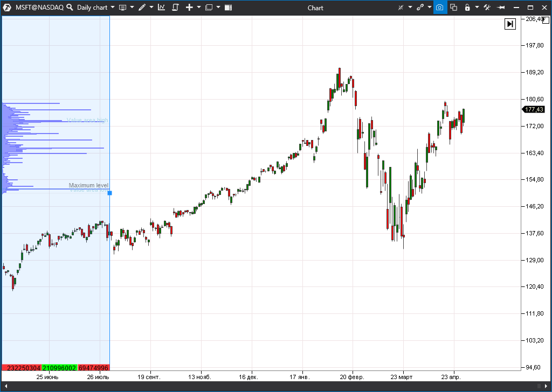Select the pencil drawing tool
Image resolution: width=552 pixels, height=392 pixels.
pos(142,8)
